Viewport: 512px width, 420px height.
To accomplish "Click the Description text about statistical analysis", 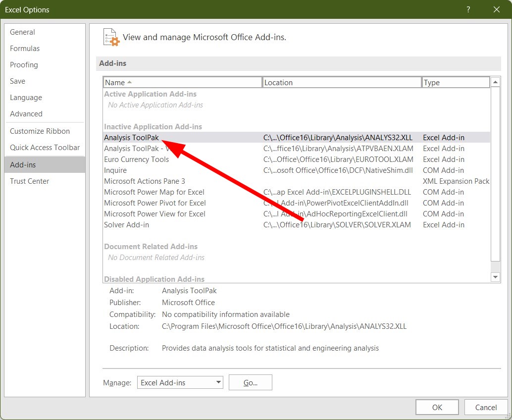I will click(270, 348).
